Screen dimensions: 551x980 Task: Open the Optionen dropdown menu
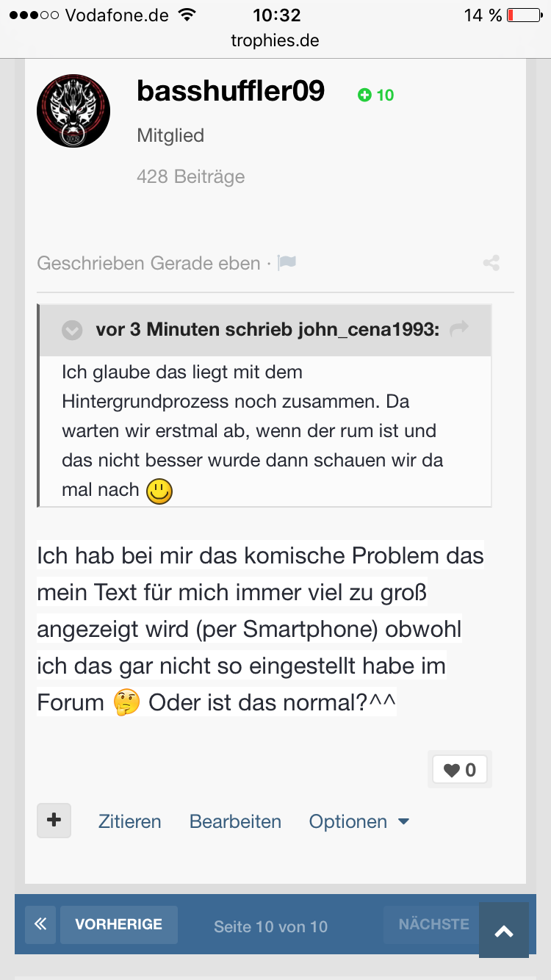[x=359, y=821]
